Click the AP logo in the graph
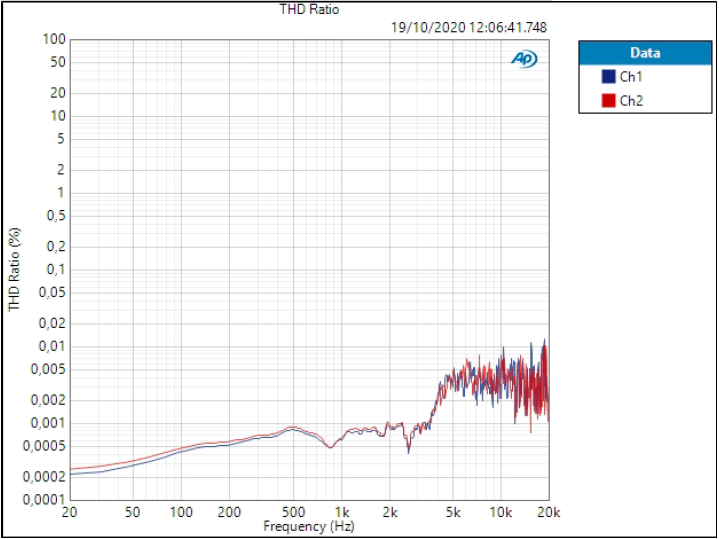Viewport: 719px width, 539px height. click(524, 59)
